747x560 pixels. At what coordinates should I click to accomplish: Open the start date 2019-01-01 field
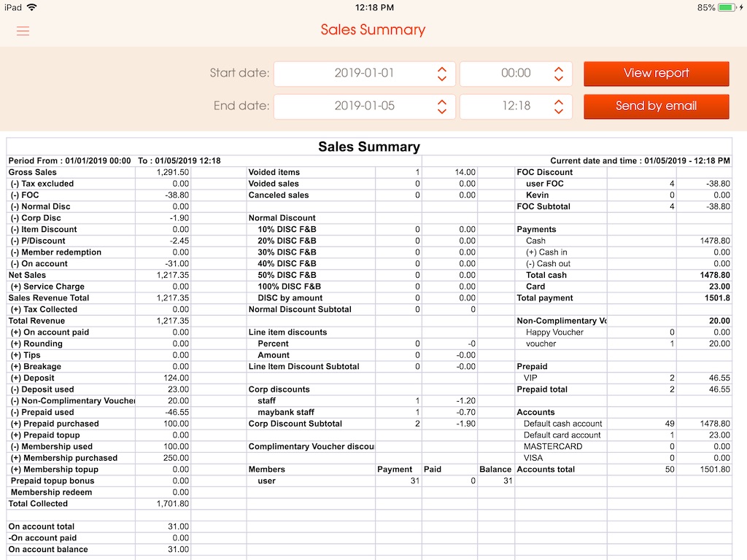tap(365, 74)
